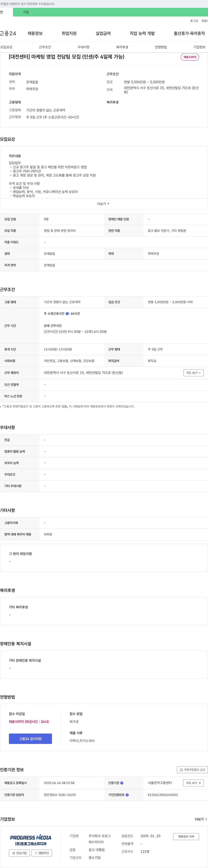Jump to 전형방법 section tab
The height and width of the screenshot is (868, 208).
click(x=161, y=47)
